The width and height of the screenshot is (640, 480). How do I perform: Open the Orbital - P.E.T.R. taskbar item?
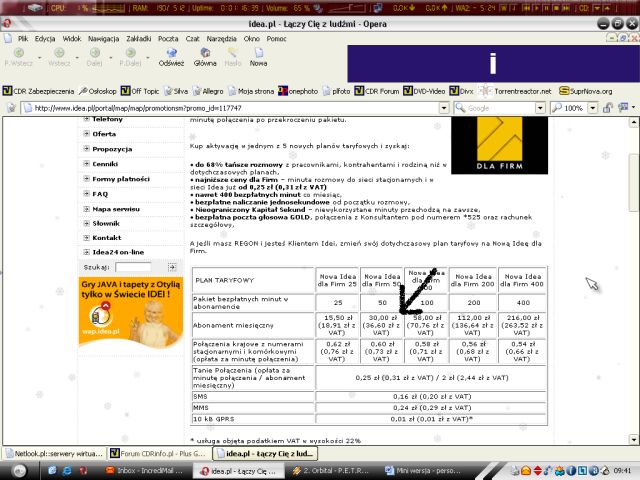point(333,471)
